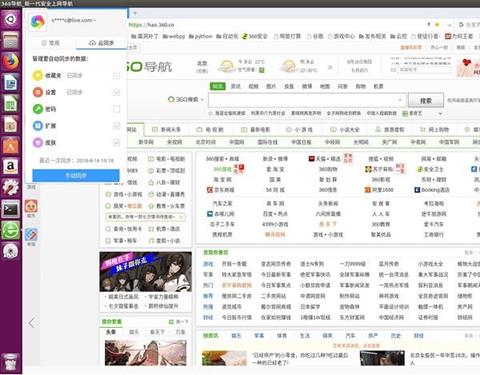Screen dimensions: 480x375
Task: Click the yellow 收藏夹 sync icon
Action: pyautogui.click(x=38, y=75)
